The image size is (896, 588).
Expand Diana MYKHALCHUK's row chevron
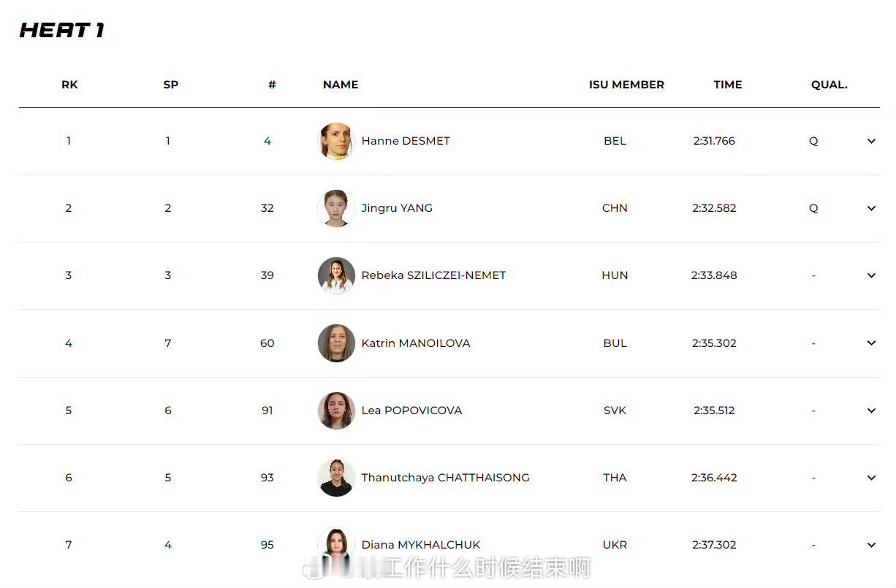pyautogui.click(x=871, y=545)
